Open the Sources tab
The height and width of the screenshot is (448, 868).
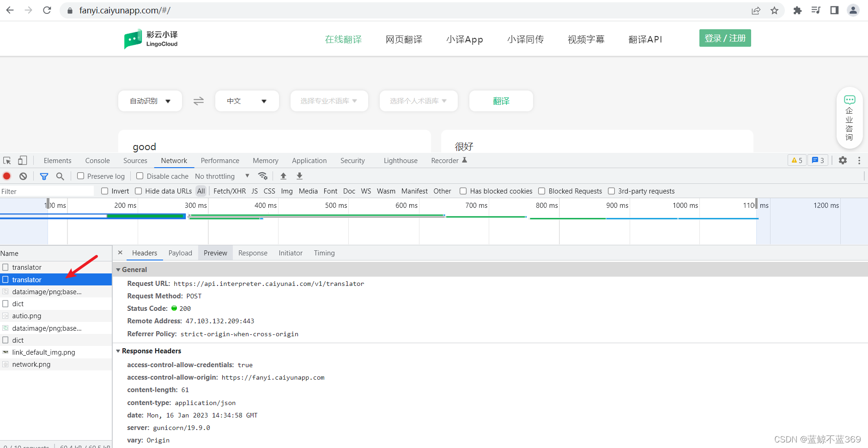(135, 161)
